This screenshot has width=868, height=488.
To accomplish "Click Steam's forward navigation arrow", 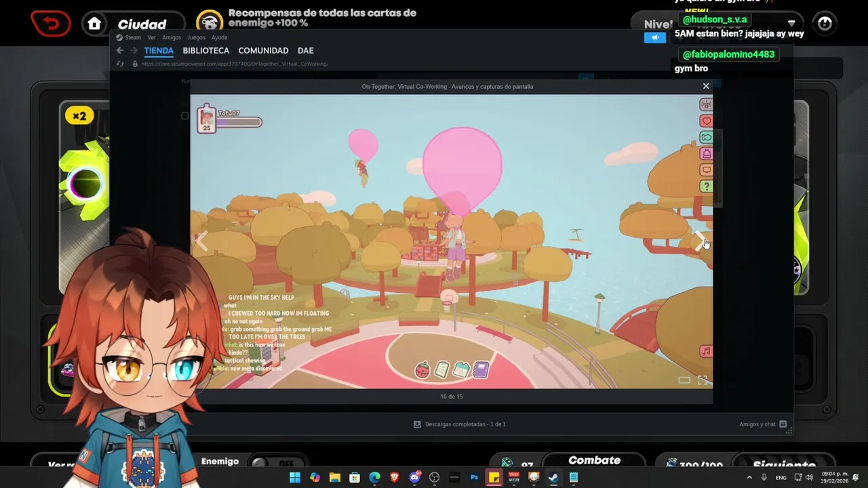I will coord(134,50).
